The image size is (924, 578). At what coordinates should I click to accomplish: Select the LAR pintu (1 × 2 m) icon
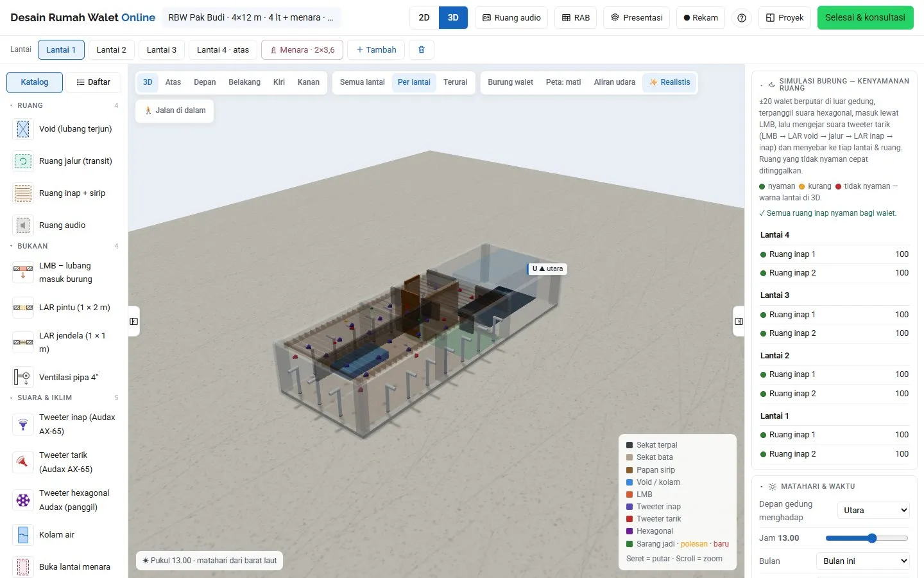coord(23,308)
